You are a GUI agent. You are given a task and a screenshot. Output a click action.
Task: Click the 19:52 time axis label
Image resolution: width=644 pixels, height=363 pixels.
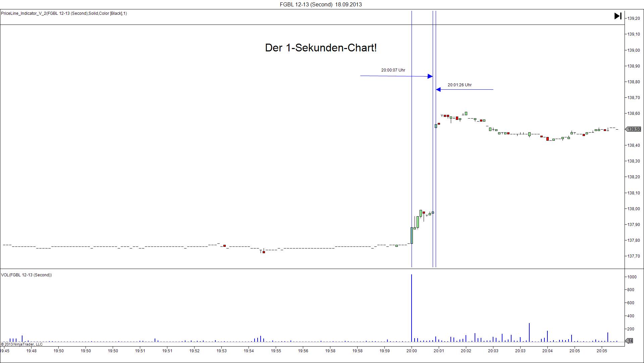[195, 351]
